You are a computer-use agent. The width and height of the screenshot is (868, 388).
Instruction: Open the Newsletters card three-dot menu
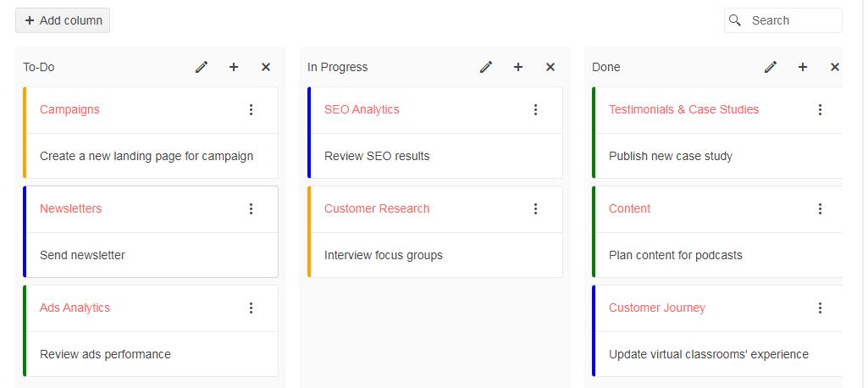pos(251,208)
